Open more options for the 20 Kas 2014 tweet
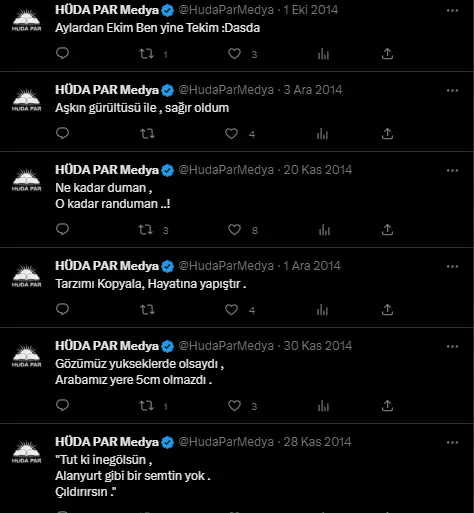The height and width of the screenshot is (513, 474). [452, 171]
